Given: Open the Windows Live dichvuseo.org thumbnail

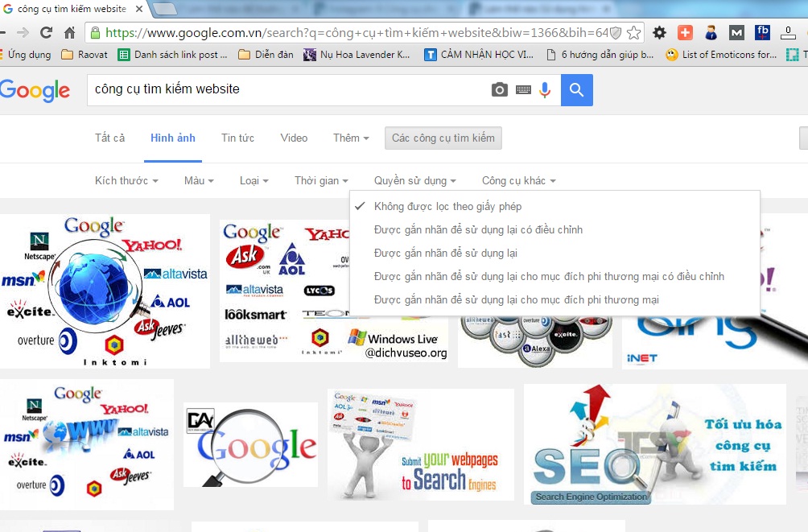Looking at the screenshot, I should tap(284, 291).
